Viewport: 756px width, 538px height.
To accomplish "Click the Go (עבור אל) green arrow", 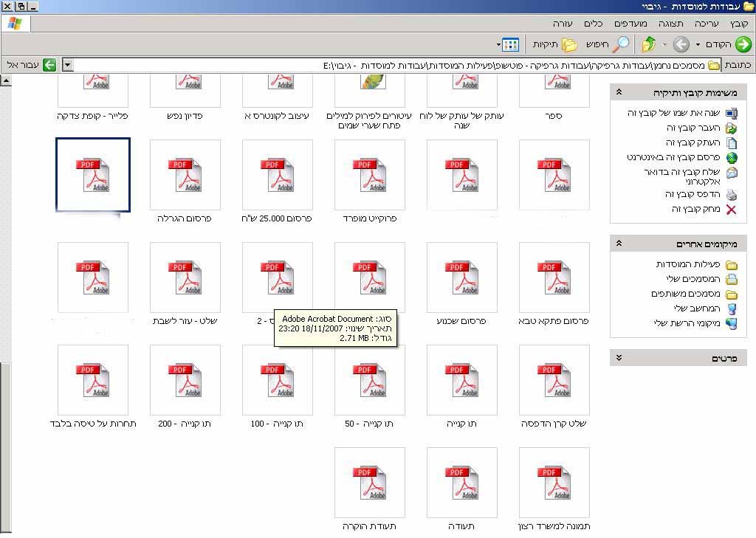I will (49, 65).
